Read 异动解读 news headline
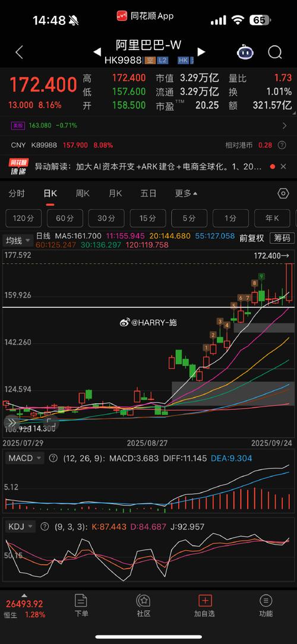 (x=148, y=167)
